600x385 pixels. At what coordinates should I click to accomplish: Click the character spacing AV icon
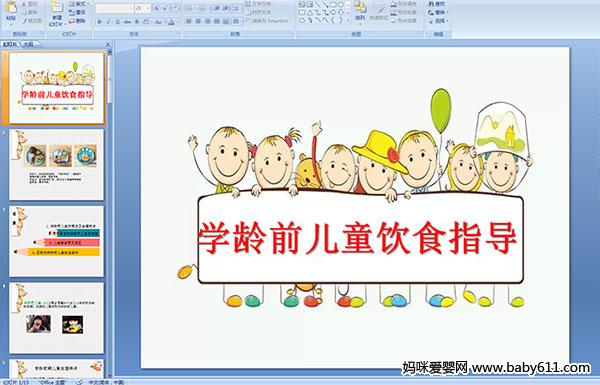click(x=146, y=22)
